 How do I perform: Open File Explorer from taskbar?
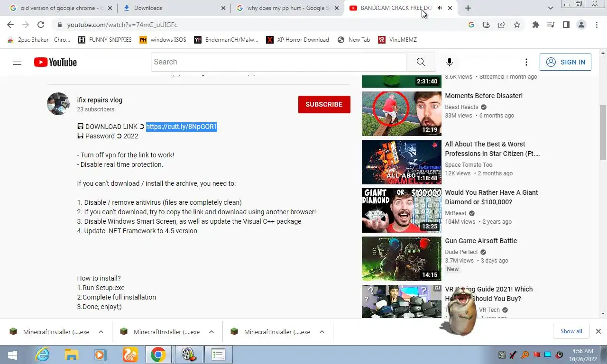pyautogui.click(x=72, y=355)
